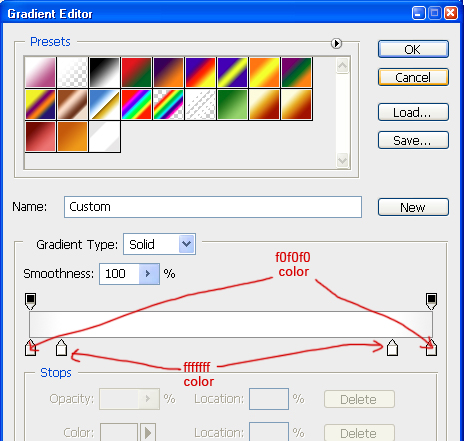Click the Load... button

click(413, 112)
